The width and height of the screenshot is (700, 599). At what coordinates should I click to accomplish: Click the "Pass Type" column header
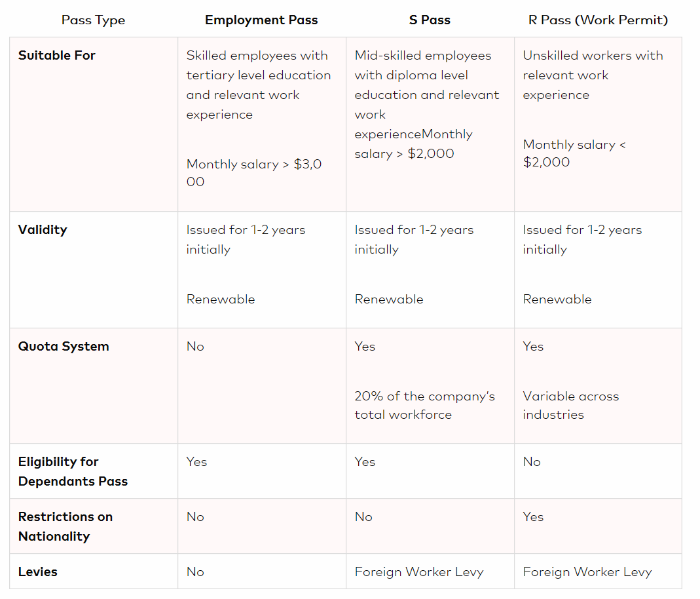tap(93, 20)
